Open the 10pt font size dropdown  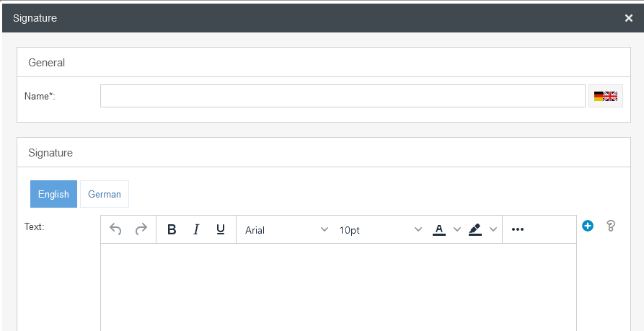380,229
